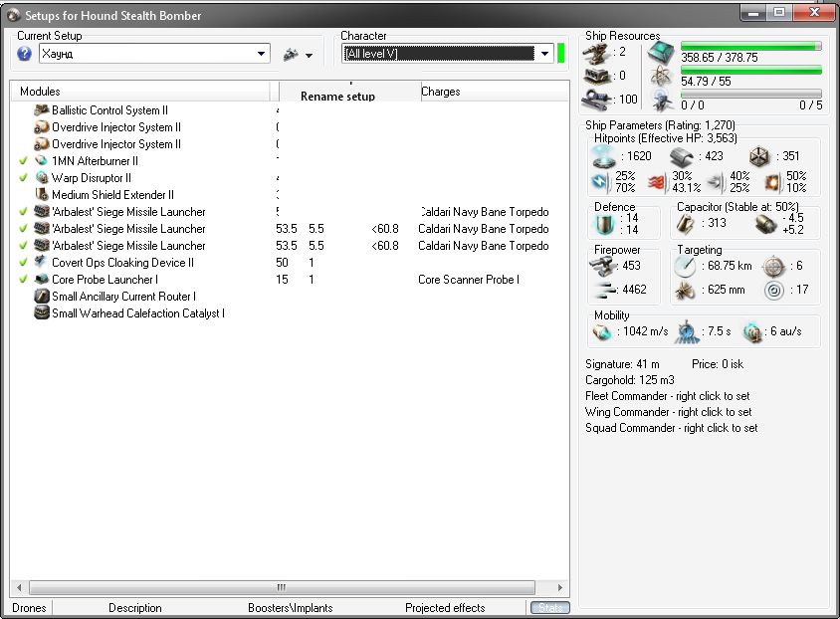Image resolution: width=840 pixels, height=619 pixels.
Task: Select the first Overdrive Injector System II icon
Action: (x=41, y=127)
